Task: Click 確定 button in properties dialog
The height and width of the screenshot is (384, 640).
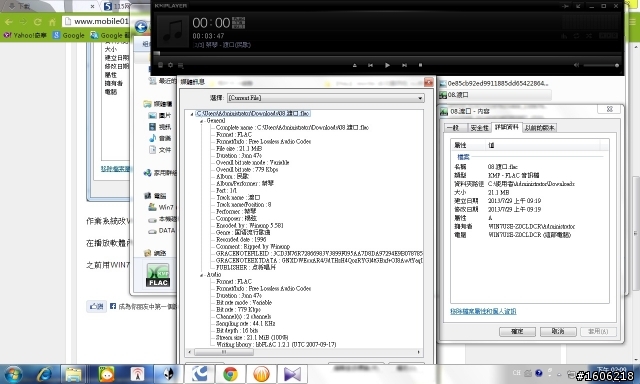Action: (517, 331)
